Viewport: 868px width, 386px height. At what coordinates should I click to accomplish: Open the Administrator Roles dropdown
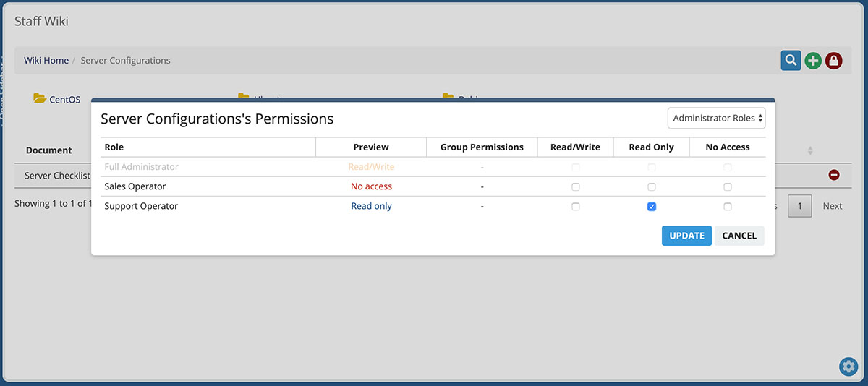tap(716, 118)
